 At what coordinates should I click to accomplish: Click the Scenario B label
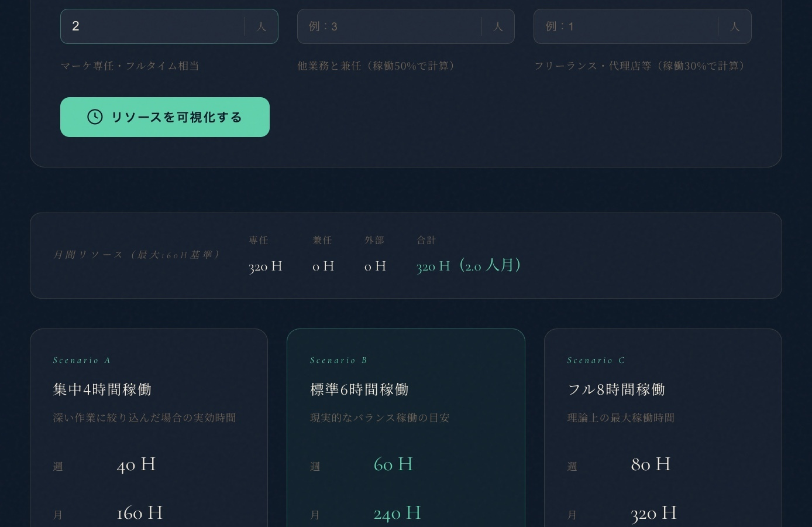[x=339, y=360]
